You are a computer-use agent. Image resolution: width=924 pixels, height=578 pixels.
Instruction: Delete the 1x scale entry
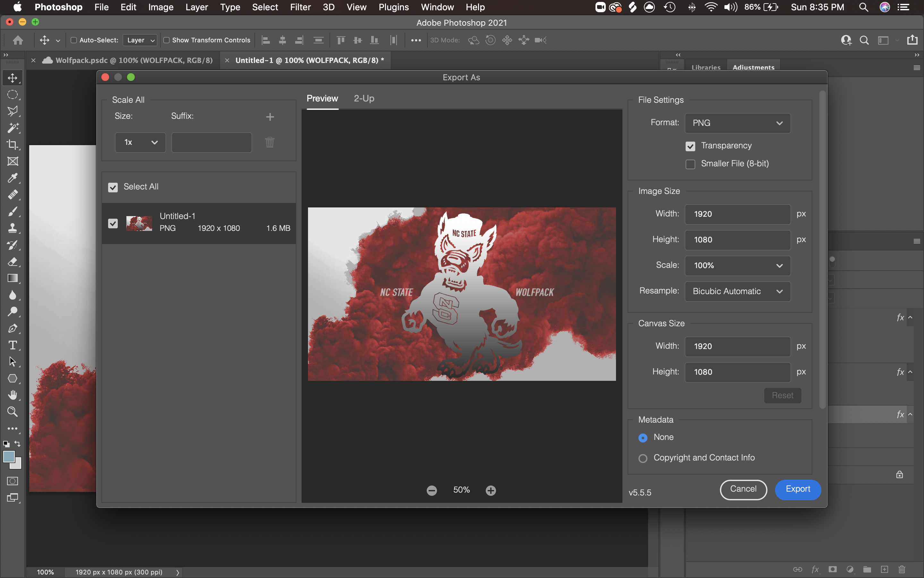pos(270,142)
